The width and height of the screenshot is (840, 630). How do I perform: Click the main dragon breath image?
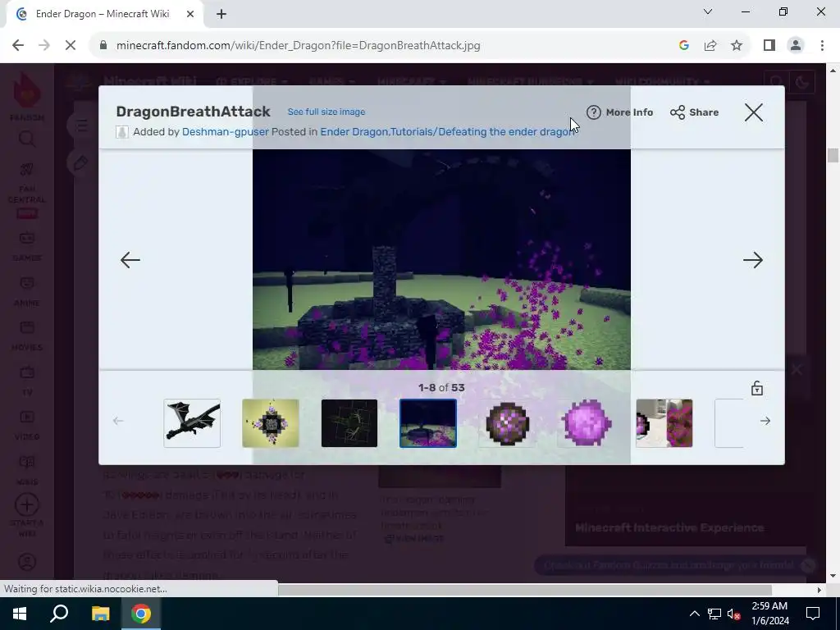pos(441,259)
